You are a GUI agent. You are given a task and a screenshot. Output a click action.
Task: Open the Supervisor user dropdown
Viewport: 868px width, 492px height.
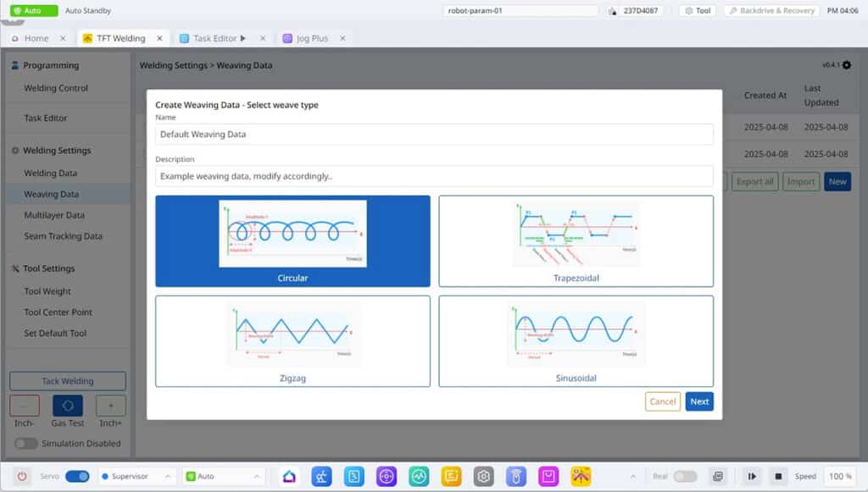(x=136, y=476)
